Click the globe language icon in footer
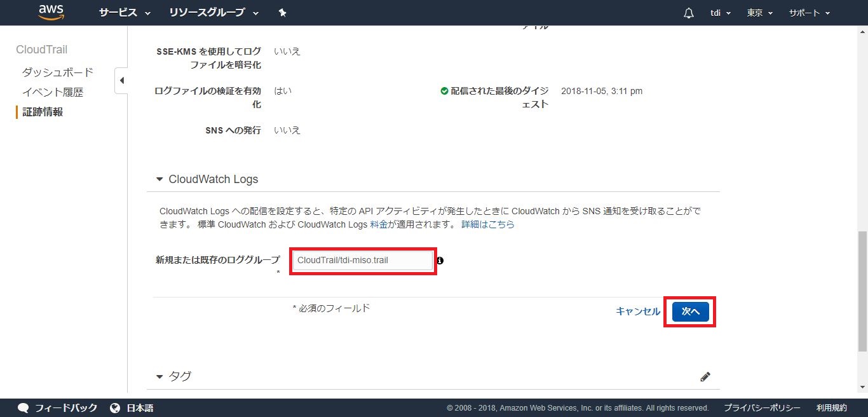The width and height of the screenshot is (868, 417). click(115, 407)
